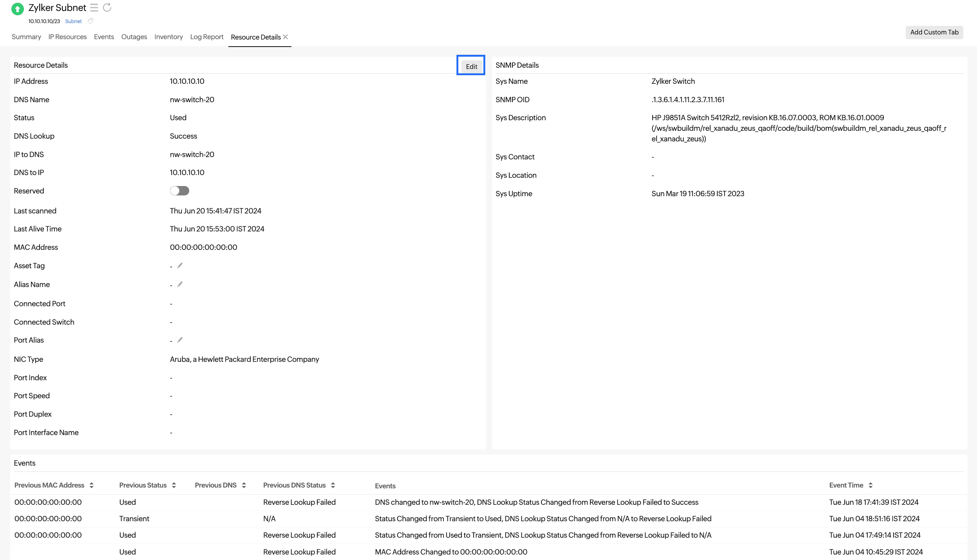Edit the Alias Name using its pencil icon

(x=180, y=284)
